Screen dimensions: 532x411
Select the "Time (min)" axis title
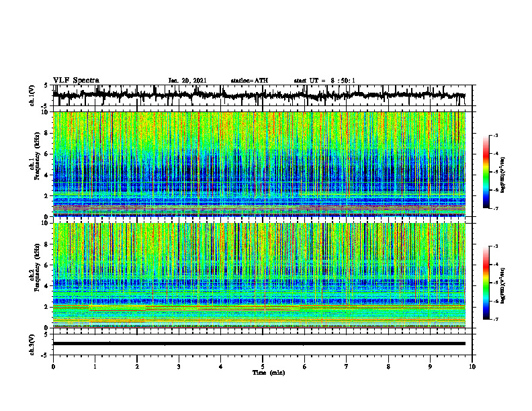click(x=269, y=373)
